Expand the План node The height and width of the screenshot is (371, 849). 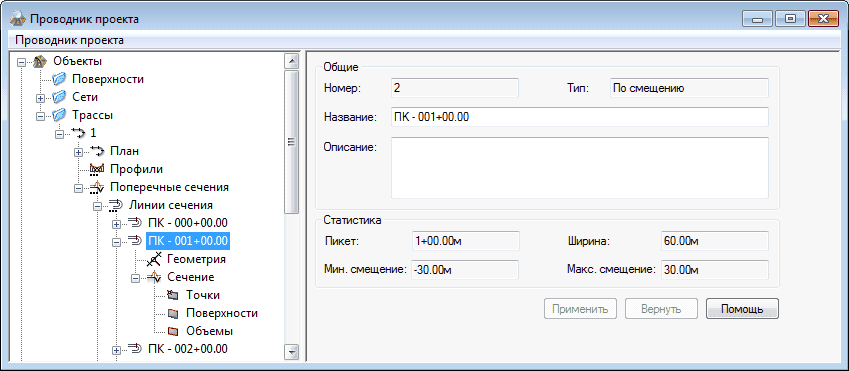tap(78, 152)
